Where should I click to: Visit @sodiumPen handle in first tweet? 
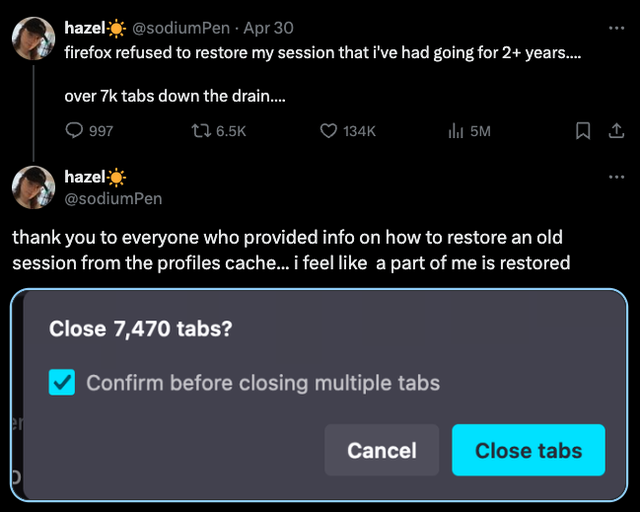pyautogui.click(x=181, y=28)
